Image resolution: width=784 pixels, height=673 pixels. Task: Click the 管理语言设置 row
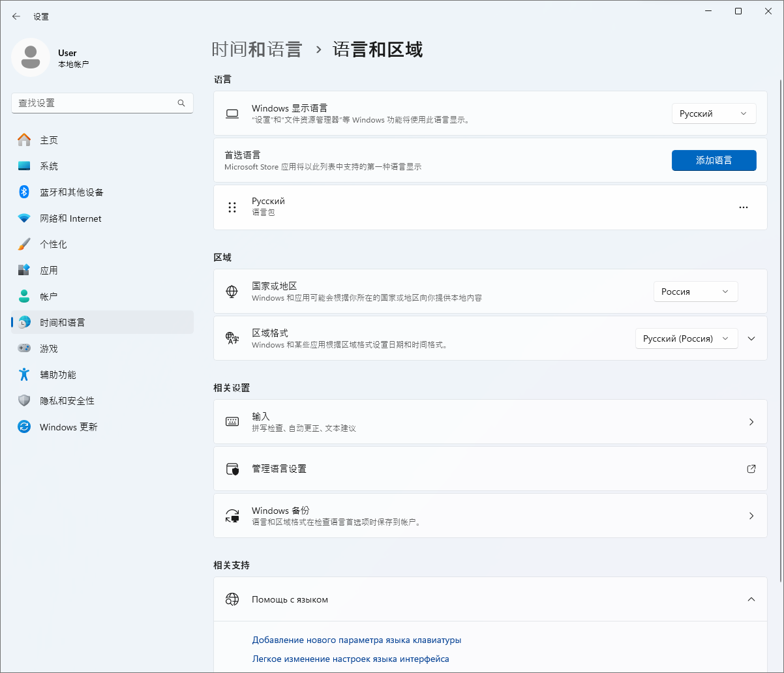(490, 469)
